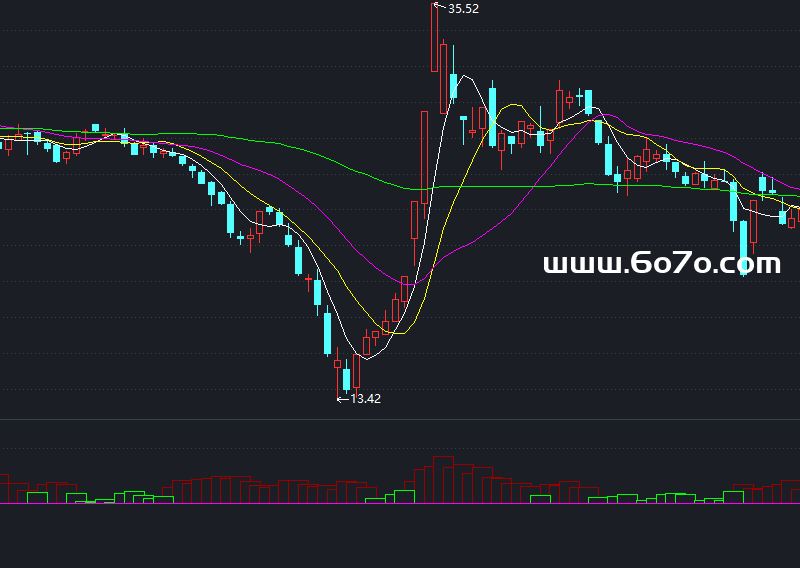Click the lowest cyan candle near 13.42

click(x=346, y=379)
